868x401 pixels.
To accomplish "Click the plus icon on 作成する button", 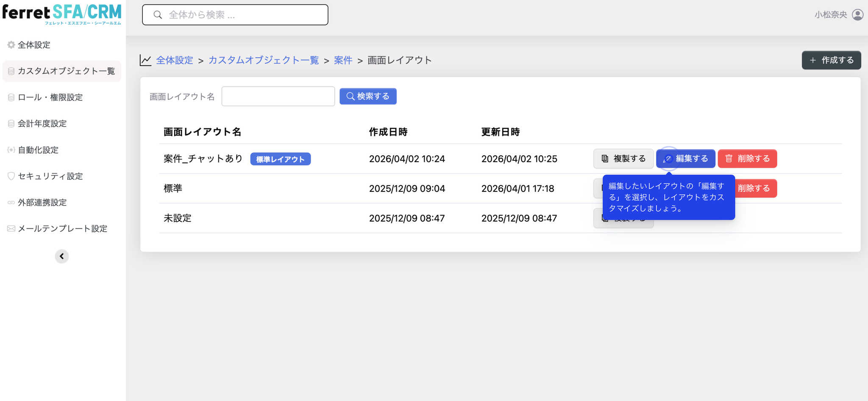I will click(813, 60).
